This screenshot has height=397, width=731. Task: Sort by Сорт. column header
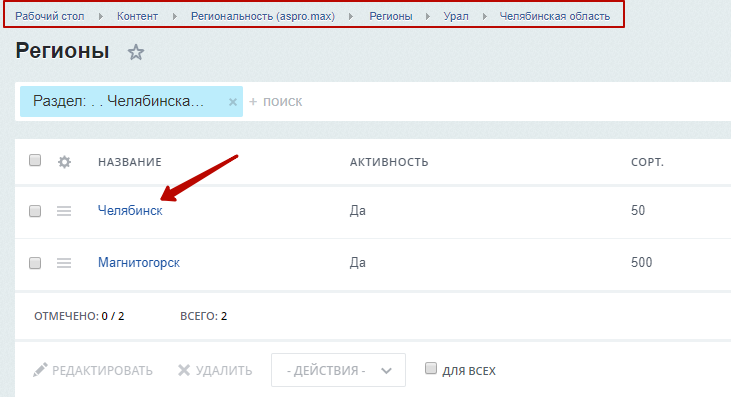tap(647, 162)
